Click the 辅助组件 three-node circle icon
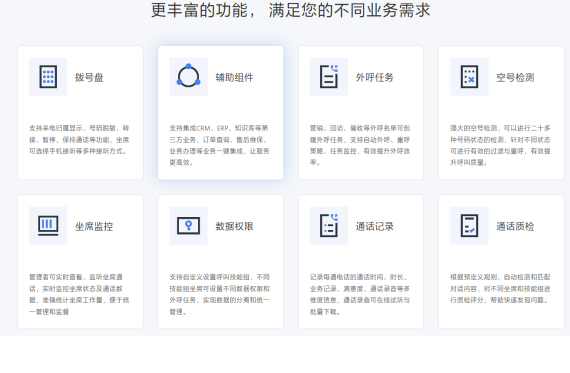570x373 pixels. pos(188,77)
